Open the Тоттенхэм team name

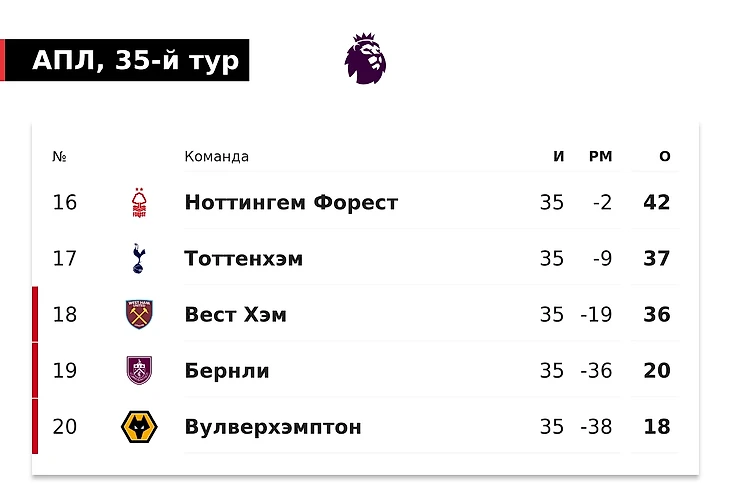pyautogui.click(x=243, y=258)
